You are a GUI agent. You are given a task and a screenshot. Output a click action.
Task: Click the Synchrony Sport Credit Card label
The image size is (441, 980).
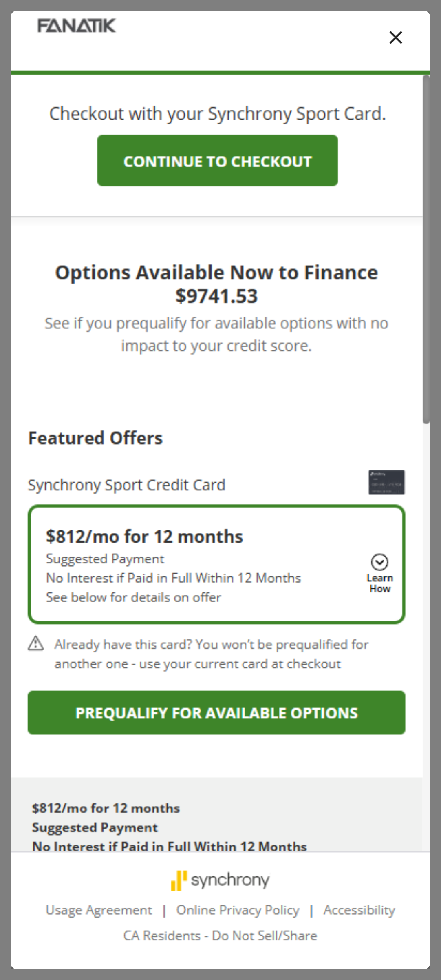coord(126,485)
